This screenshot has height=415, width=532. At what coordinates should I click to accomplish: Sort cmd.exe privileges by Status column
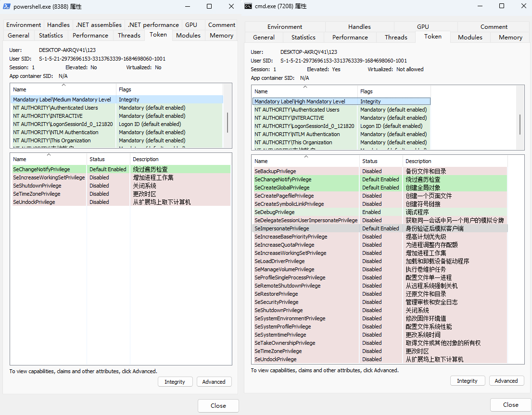tap(381, 161)
